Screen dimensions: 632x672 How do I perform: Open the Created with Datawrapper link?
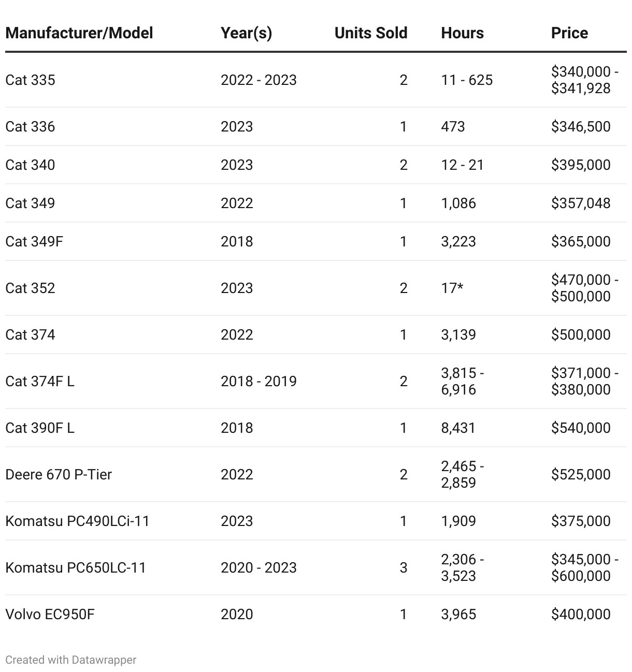pyautogui.click(x=71, y=660)
